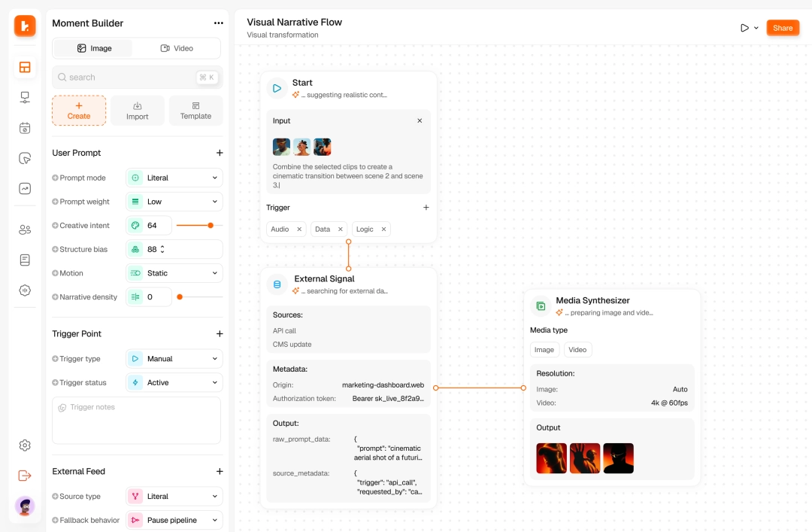The image size is (812, 532).
Task: Open the audio waveform sidebar icon
Action: tap(25, 290)
